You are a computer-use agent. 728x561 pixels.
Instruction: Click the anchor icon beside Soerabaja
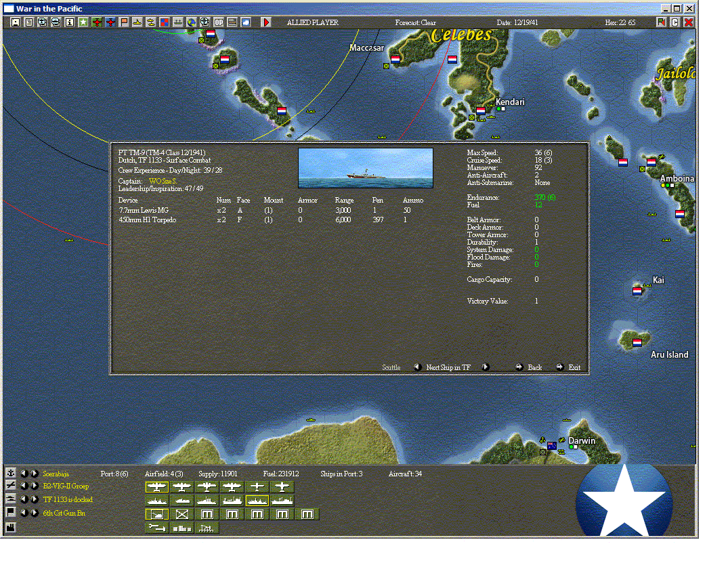[10, 473]
